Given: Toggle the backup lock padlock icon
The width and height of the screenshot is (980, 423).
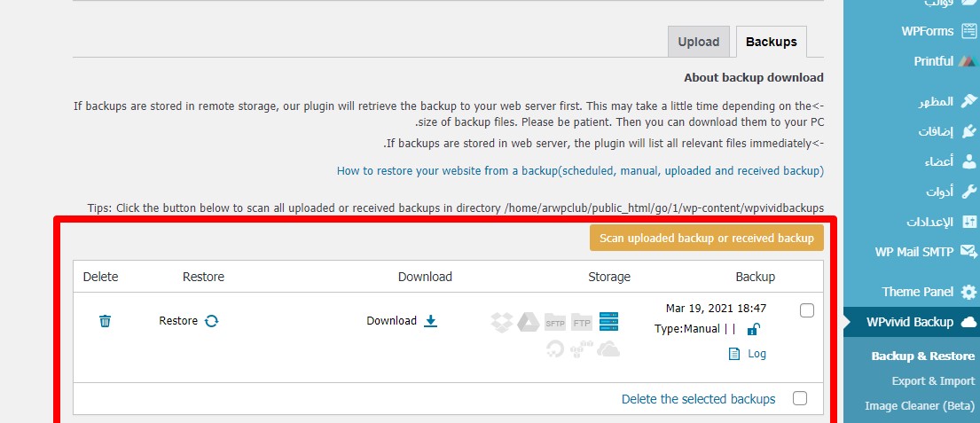Looking at the screenshot, I should [753, 330].
